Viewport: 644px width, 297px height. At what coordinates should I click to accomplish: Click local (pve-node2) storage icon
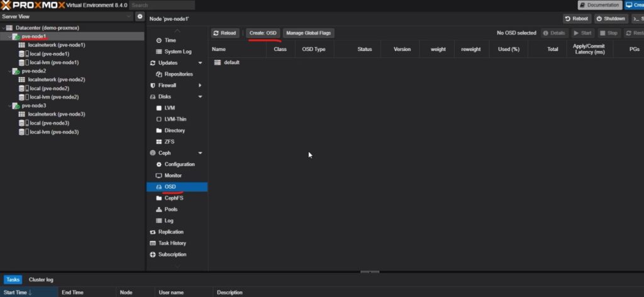23,88
